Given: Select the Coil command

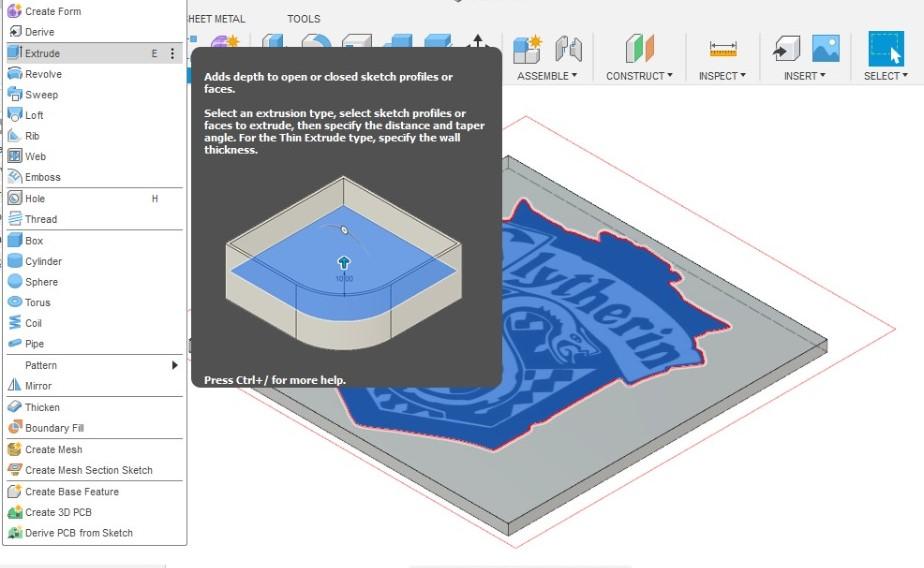Looking at the screenshot, I should (94, 323).
